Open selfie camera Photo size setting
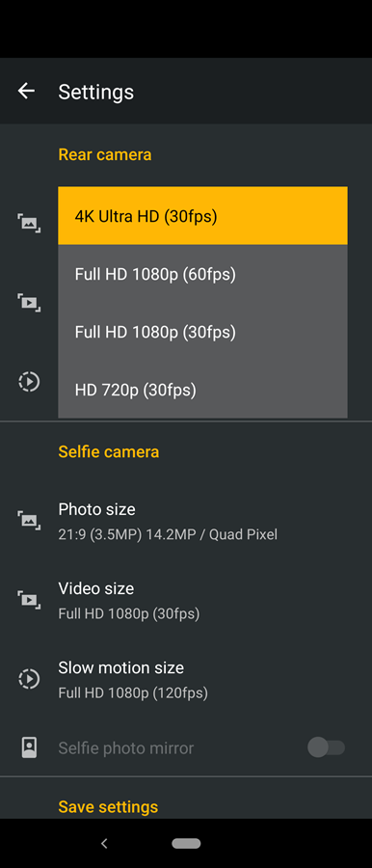This screenshot has height=868, width=372. (186, 521)
